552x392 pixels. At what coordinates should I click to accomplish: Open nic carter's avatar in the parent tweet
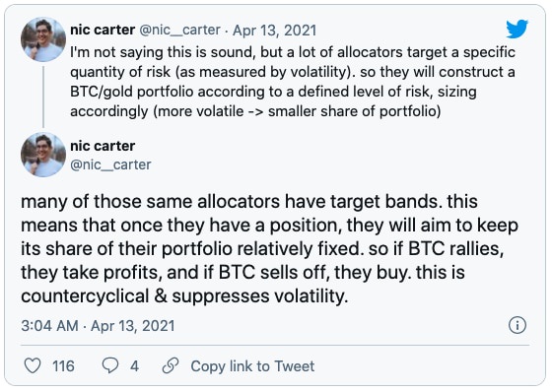pyautogui.click(x=43, y=39)
